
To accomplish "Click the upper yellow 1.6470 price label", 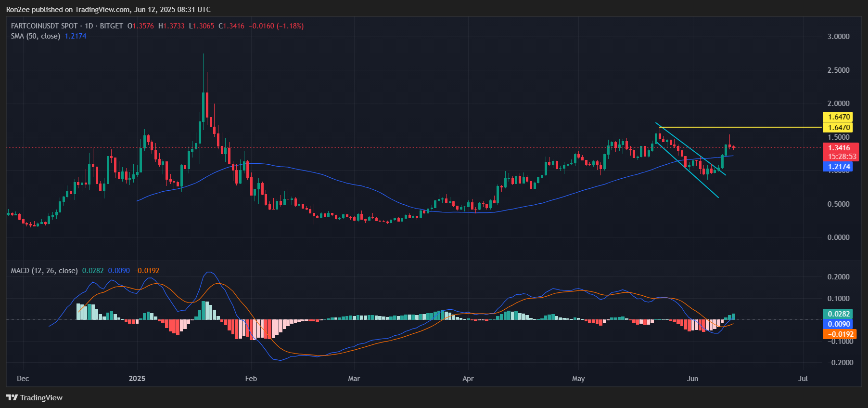I will pos(838,117).
